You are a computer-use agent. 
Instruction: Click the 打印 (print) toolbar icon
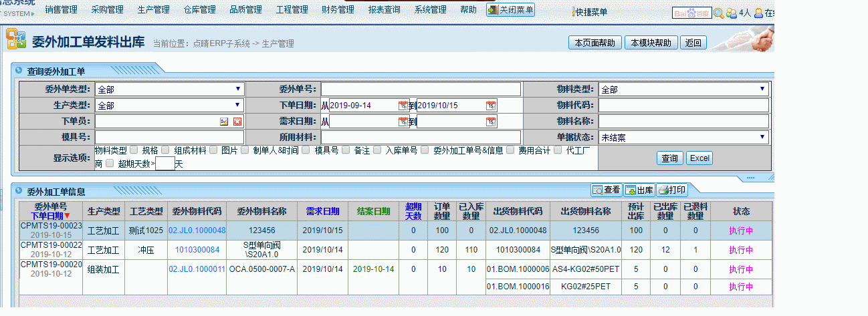[x=671, y=190]
